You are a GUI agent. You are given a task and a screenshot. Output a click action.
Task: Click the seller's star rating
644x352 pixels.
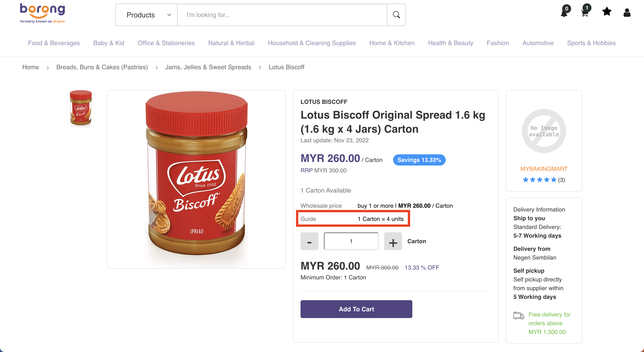(539, 180)
